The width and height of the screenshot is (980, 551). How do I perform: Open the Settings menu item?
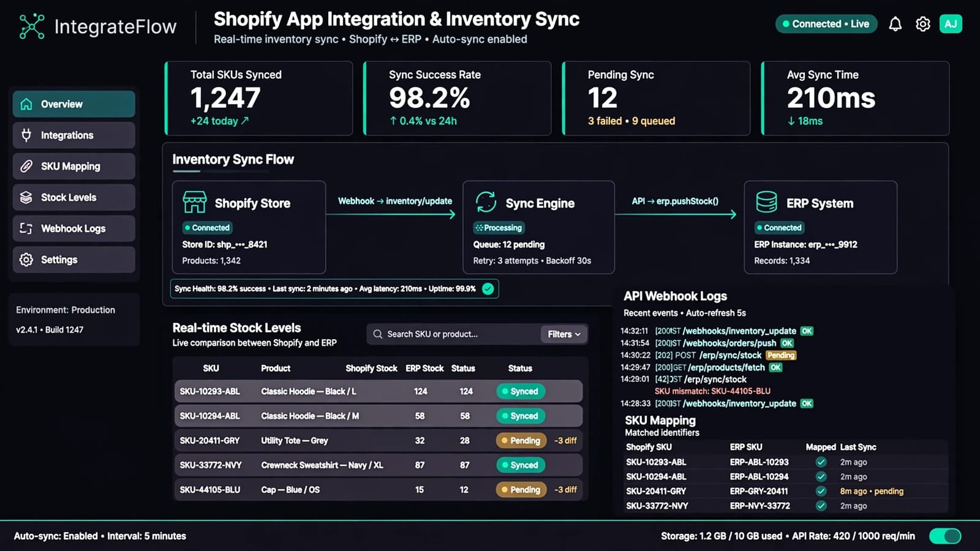[x=73, y=260]
